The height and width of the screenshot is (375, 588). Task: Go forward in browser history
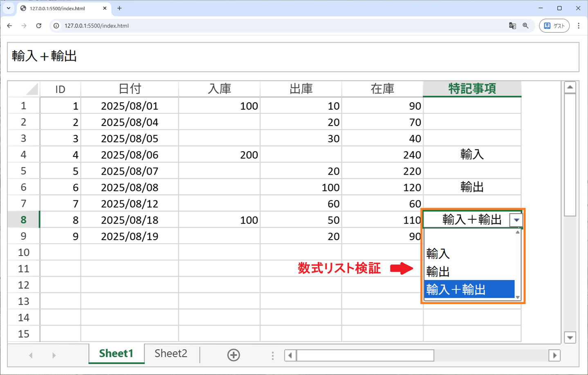coord(24,25)
